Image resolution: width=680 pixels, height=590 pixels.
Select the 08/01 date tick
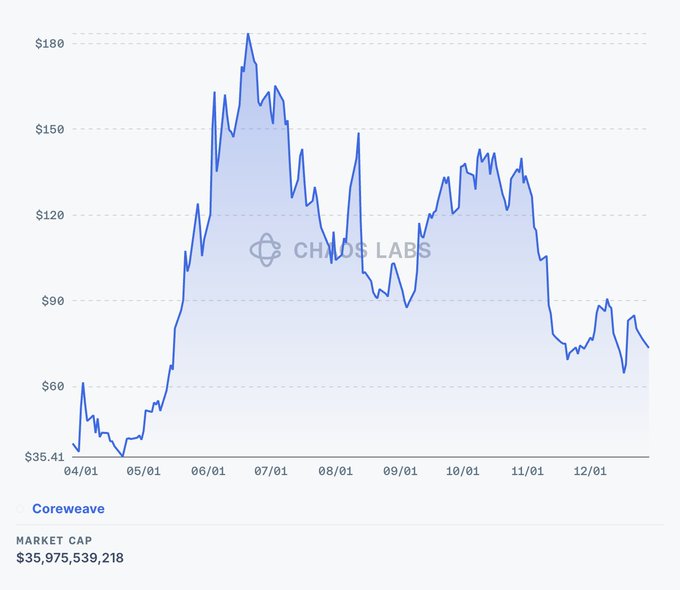click(x=336, y=471)
